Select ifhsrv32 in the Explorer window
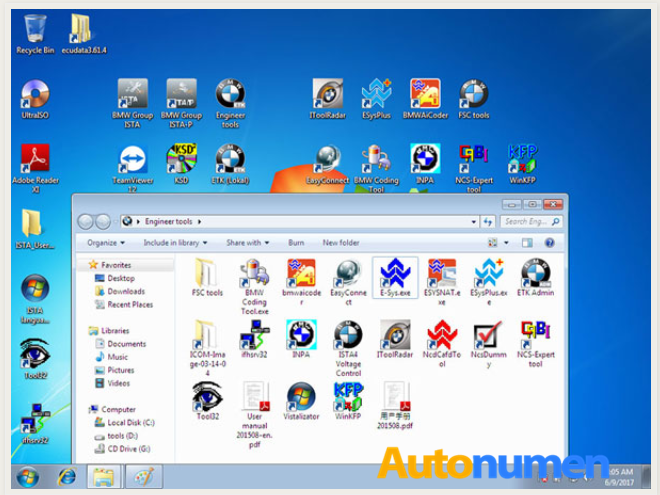The height and width of the screenshot is (495, 660). point(254,339)
